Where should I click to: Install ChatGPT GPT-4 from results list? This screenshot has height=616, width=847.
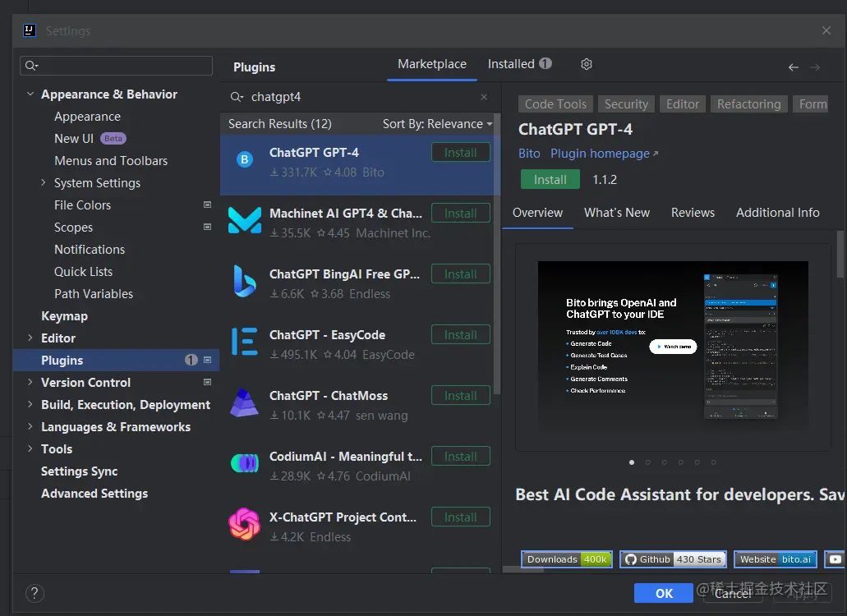461,152
